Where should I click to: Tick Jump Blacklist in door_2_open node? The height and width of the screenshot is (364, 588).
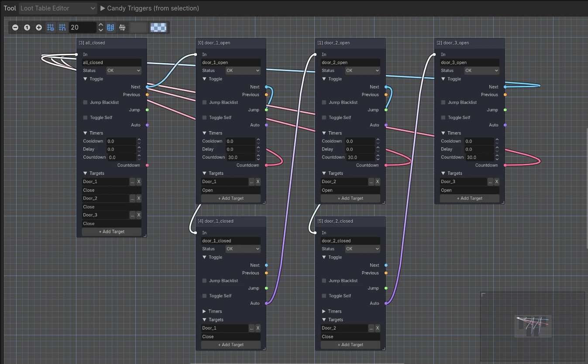point(324,102)
